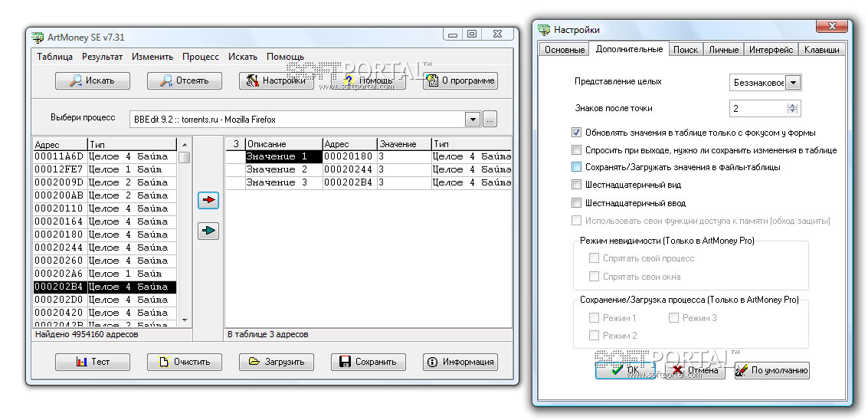Select address row 000200AB
Screen dimensions: 868x420
click(x=105, y=195)
